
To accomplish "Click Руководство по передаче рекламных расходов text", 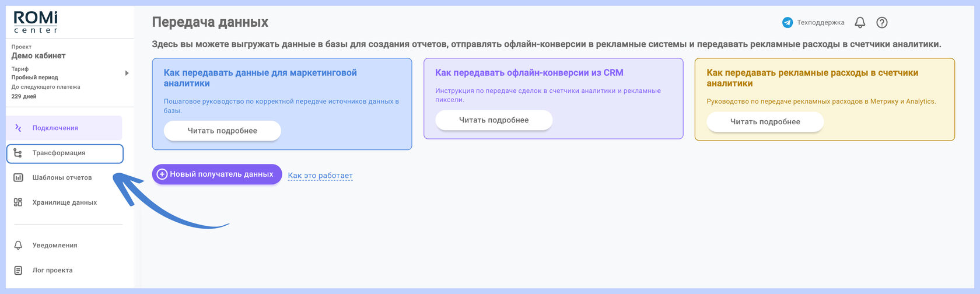I will coord(821,101).
